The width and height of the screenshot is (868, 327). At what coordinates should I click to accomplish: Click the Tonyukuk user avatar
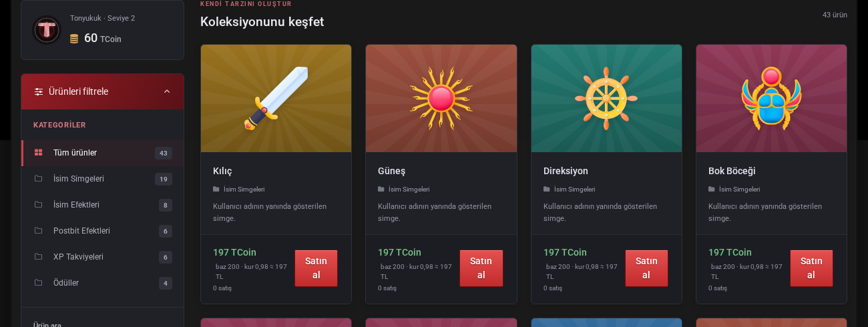click(47, 30)
